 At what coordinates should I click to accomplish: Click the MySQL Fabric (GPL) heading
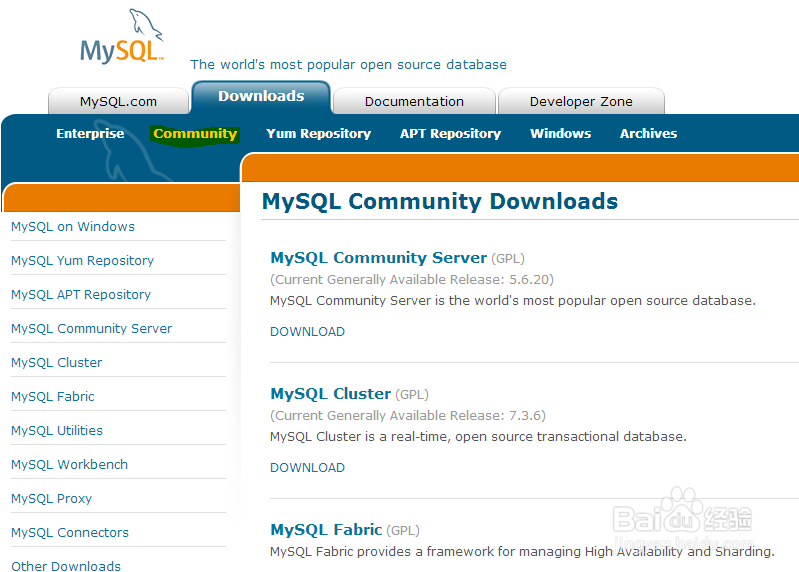click(x=345, y=530)
